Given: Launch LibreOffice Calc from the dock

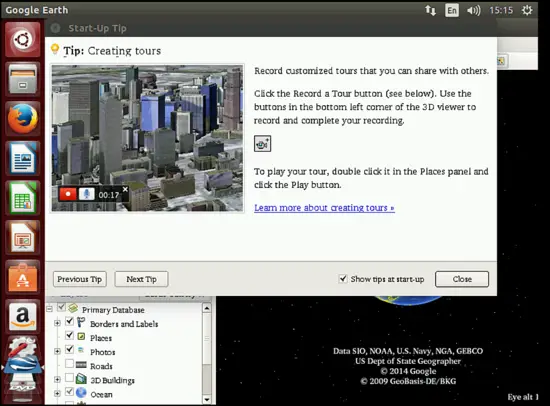Looking at the screenshot, I should click(x=22, y=198).
